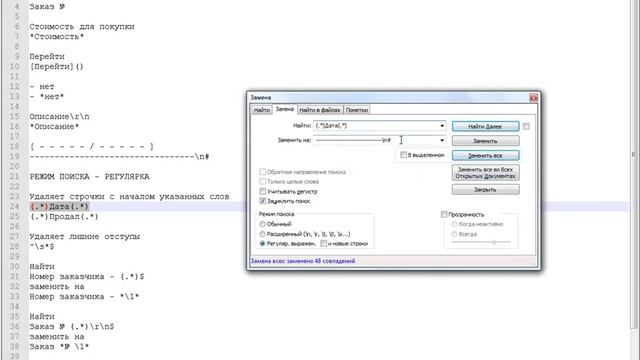
Task: Click the line 'Номер заказчика - (.*)$'
Action: [87, 277]
